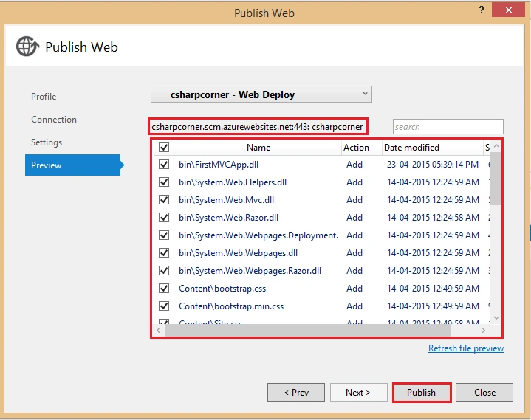Select the bin\System.Web.Webpages.Deployment. file name
531x420 pixels.
point(258,235)
